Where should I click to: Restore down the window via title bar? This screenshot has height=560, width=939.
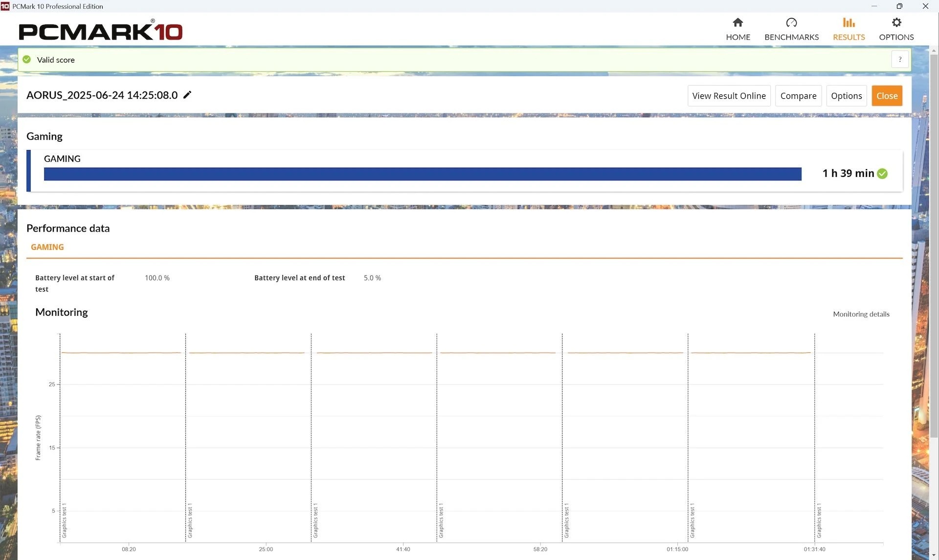[899, 6]
